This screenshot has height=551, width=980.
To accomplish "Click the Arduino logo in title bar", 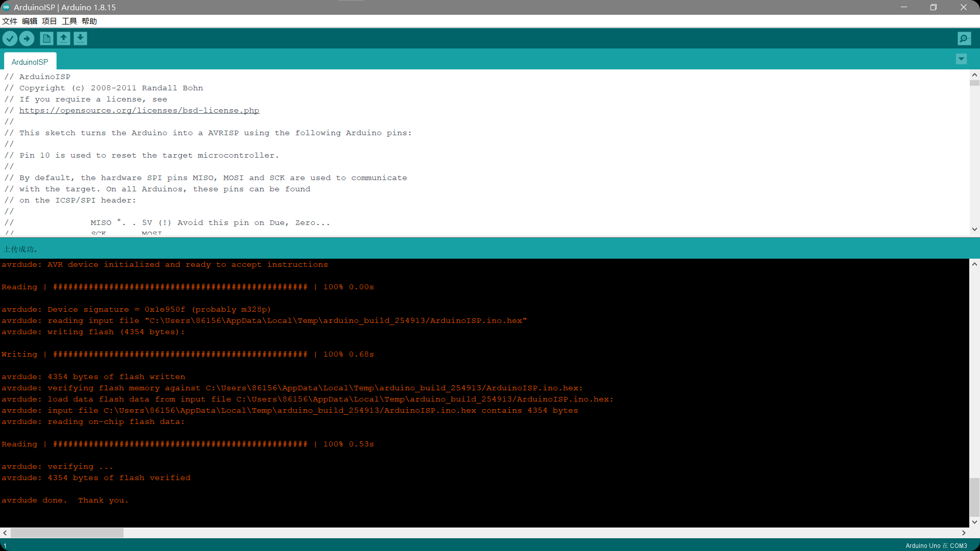I will 6,7.
